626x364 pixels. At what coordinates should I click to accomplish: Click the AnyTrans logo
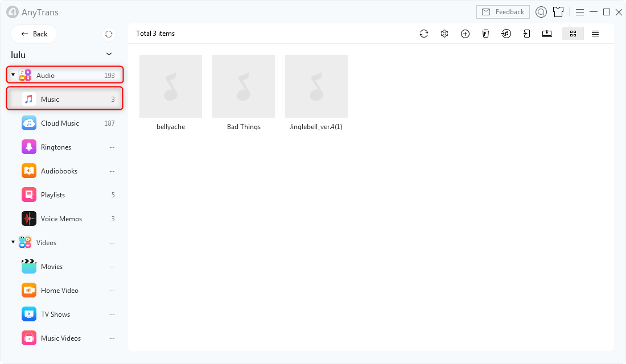pos(13,12)
